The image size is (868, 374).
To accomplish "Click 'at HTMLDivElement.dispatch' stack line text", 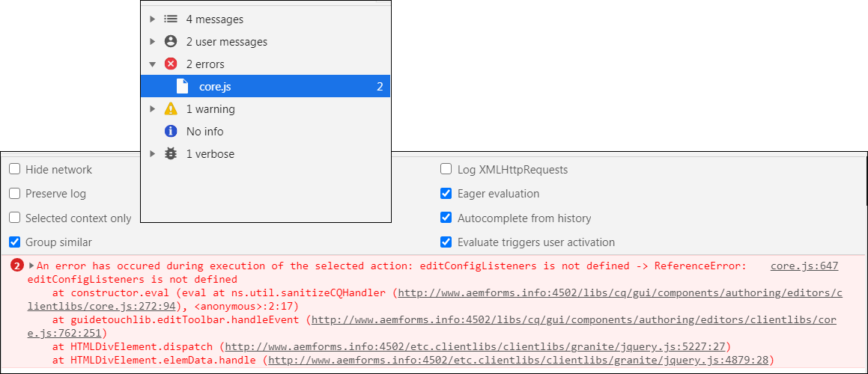I will (133, 347).
